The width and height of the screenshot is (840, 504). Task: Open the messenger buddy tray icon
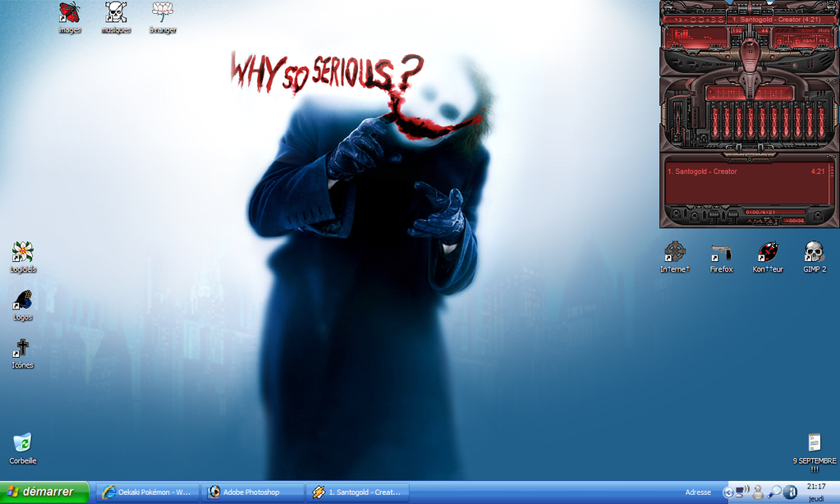coord(758,493)
